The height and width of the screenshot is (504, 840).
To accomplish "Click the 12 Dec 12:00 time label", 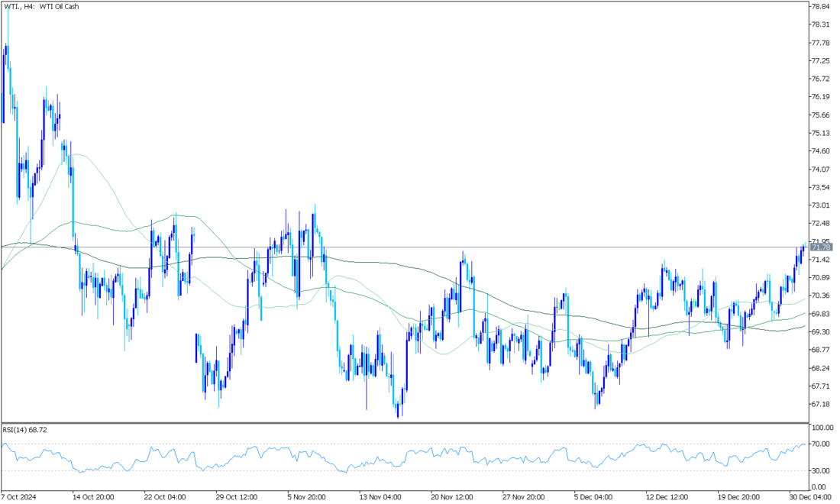I will pyautogui.click(x=667, y=497).
